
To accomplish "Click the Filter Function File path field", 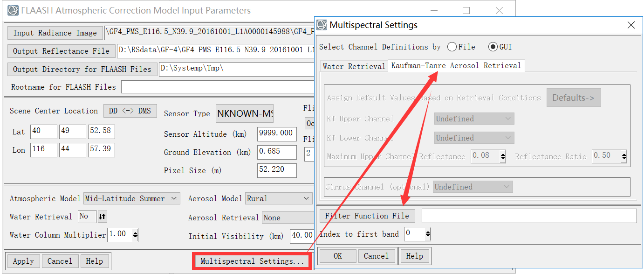I will (x=529, y=216).
